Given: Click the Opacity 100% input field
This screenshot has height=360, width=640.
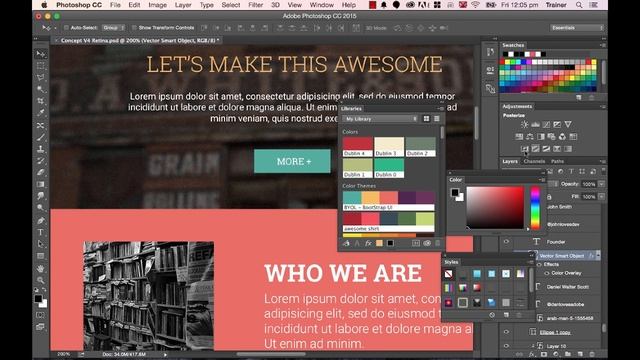Looking at the screenshot, I should [x=589, y=184].
